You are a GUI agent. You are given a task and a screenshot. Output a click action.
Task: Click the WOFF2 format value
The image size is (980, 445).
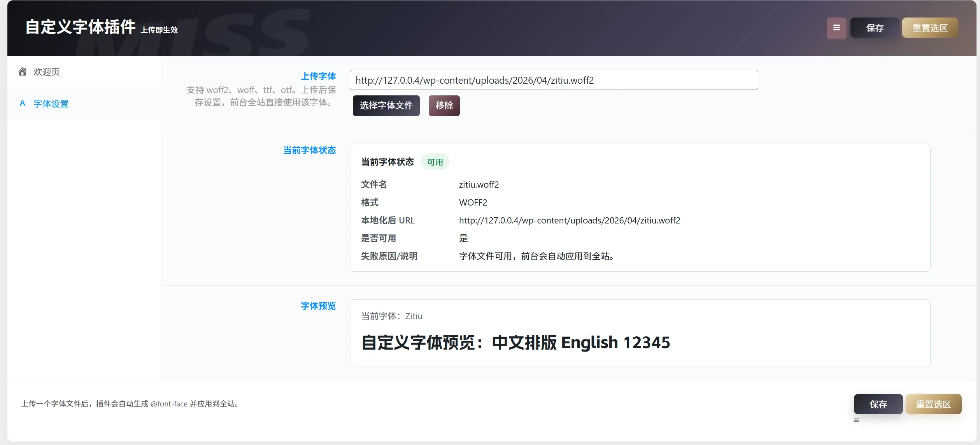(473, 202)
